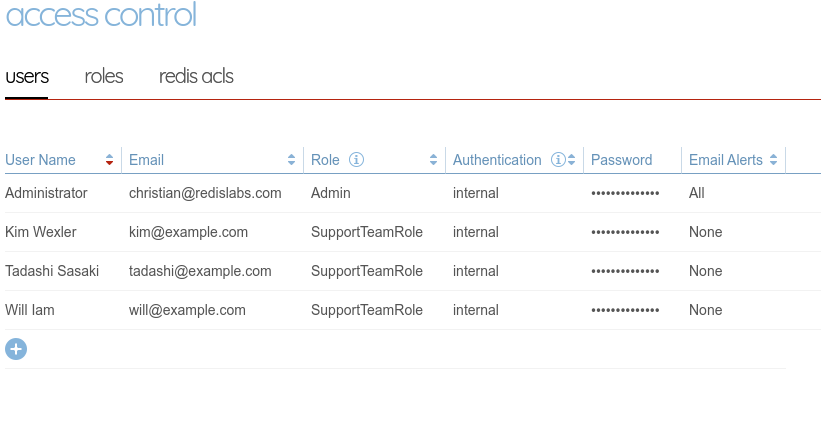Click Administrator's password field

click(x=625, y=193)
